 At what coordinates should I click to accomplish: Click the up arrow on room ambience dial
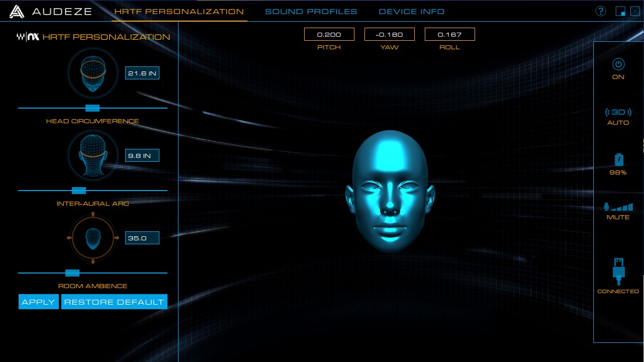click(x=93, y=214)
